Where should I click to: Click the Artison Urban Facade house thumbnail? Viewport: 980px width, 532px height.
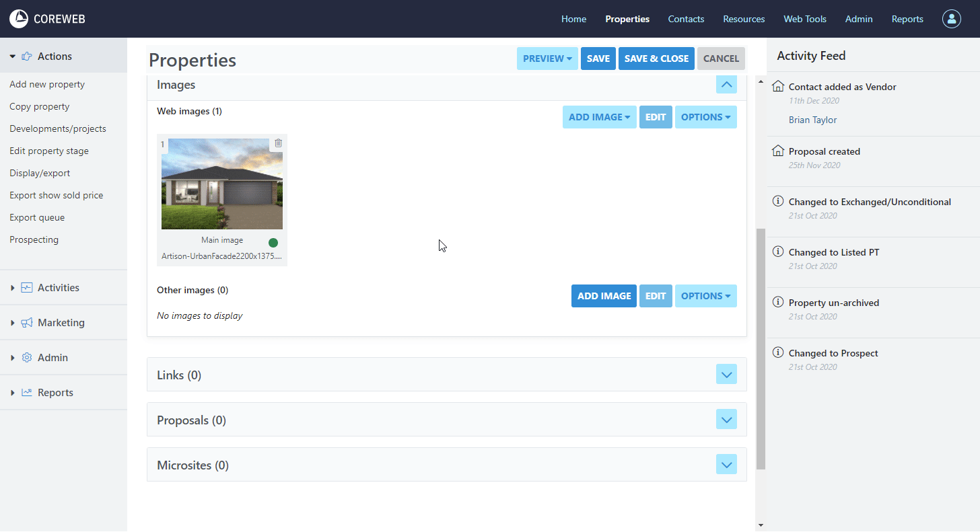point(222,184)
